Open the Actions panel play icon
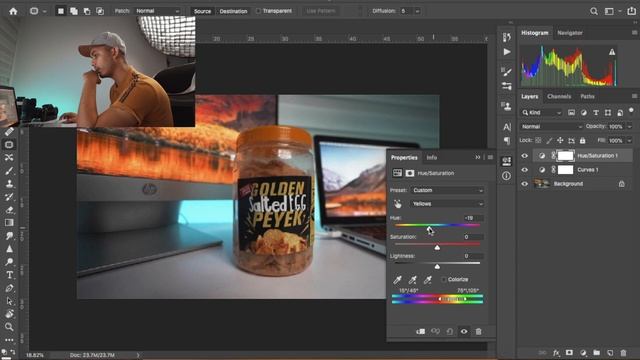The width and height of the screenshot is (640, 360). click(x=507, y=52)
